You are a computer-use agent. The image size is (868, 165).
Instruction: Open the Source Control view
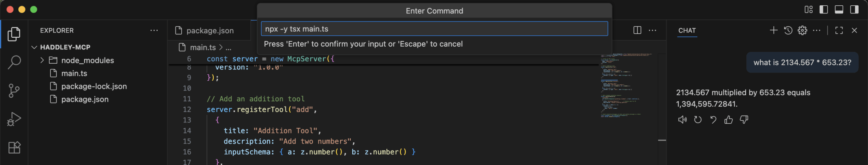click(14, 90)
